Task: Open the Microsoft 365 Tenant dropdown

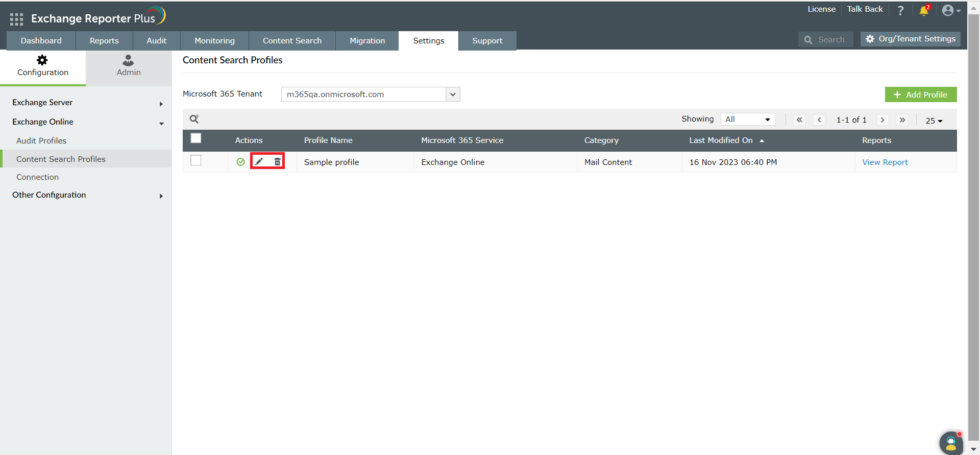Action: point(371,94)
